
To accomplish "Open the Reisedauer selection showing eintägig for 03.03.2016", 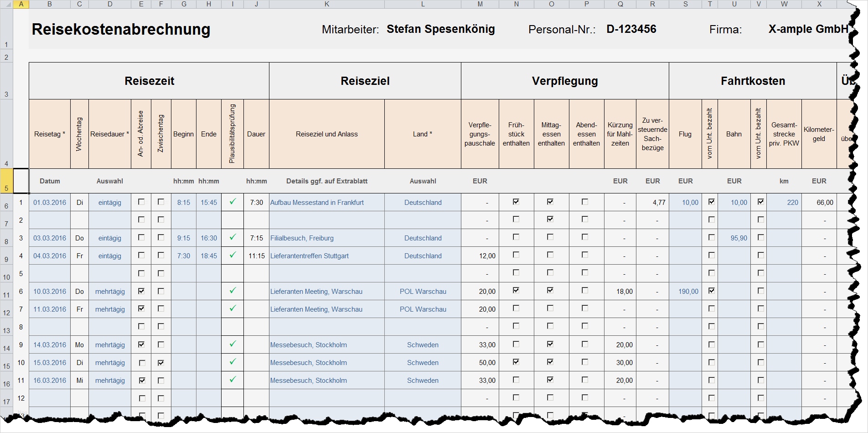I will point(109,238).
